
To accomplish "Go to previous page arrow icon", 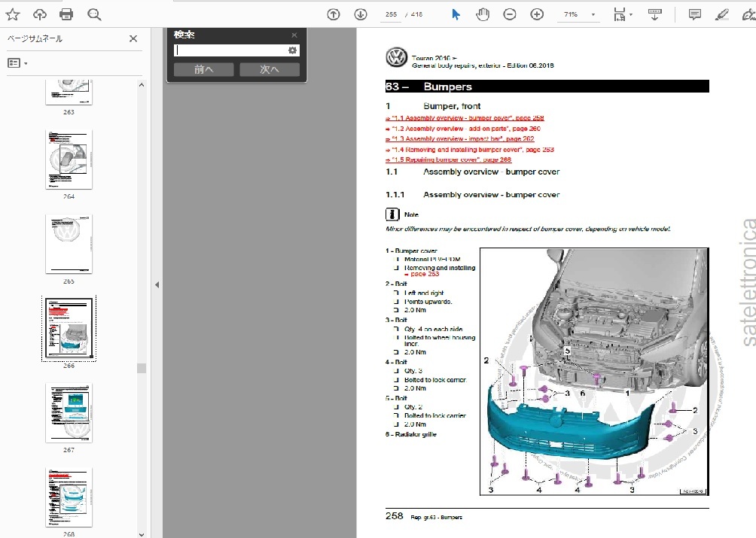I will pyautogui.click(x=333, y=14).
